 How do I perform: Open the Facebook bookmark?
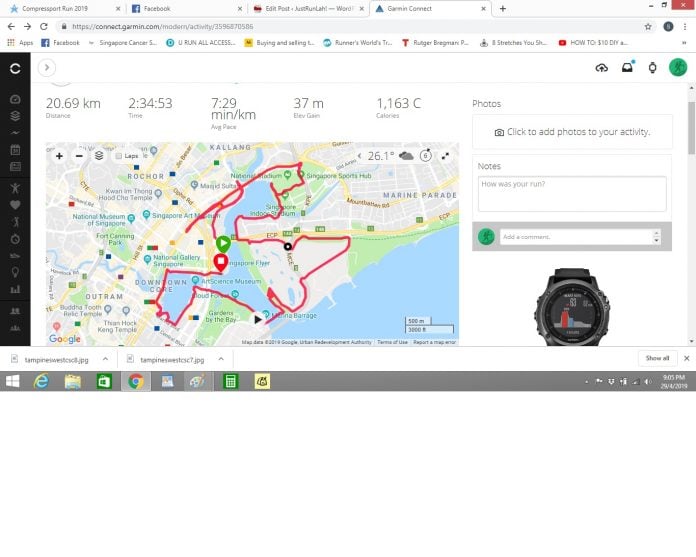[60, 43]
